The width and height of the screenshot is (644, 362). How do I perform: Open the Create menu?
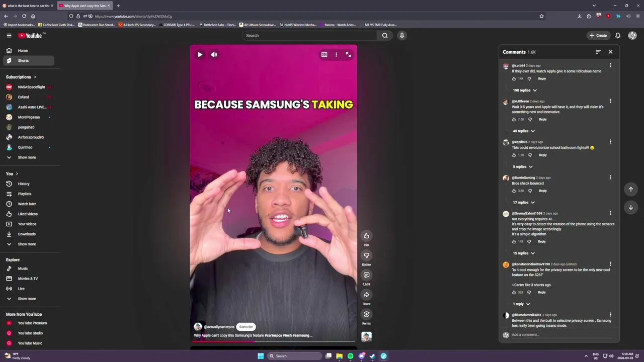598,35
